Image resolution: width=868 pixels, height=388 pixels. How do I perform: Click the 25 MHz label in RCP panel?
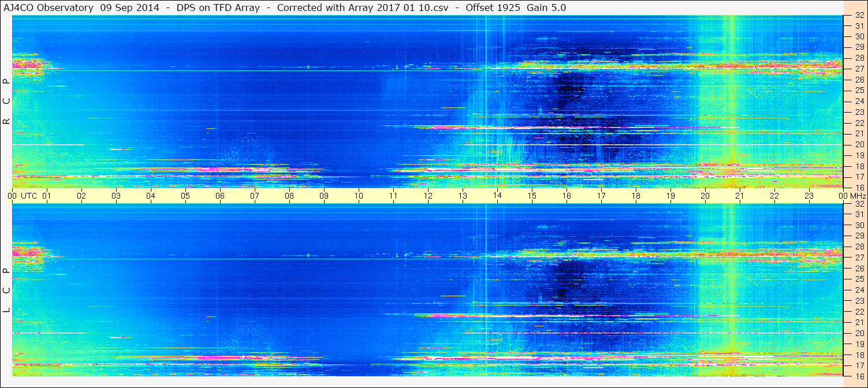point(859,90)
